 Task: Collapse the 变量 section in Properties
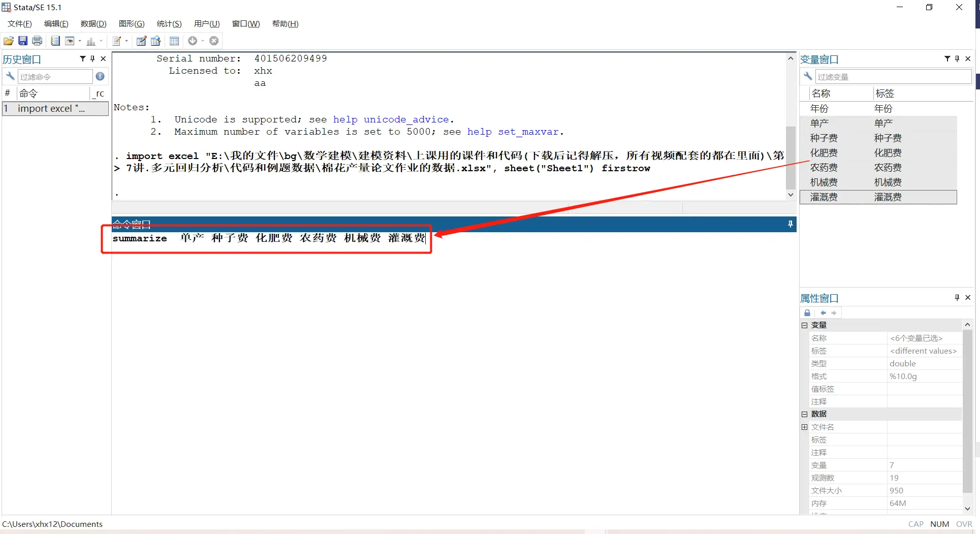click(x=805, y=325)
